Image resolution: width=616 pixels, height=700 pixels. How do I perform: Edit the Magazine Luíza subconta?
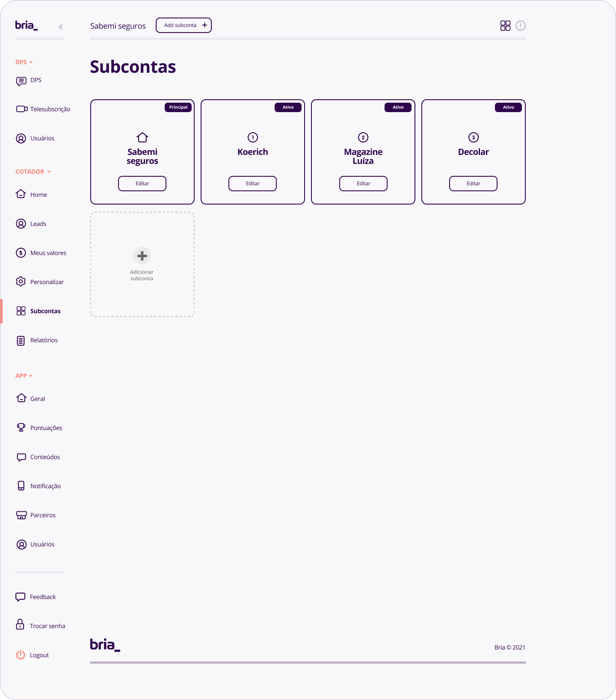[363, 184]
